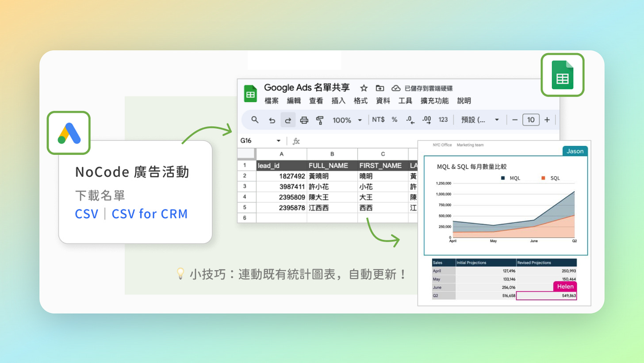Increase font size with the plus stepper

(546, 120)
